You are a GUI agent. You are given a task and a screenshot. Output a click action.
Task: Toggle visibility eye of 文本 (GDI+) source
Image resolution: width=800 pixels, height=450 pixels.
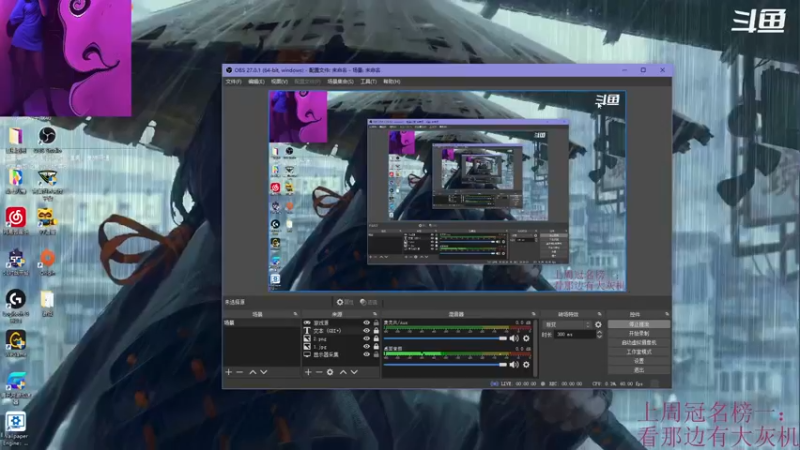pyautogui.click(x=366, y=331)
